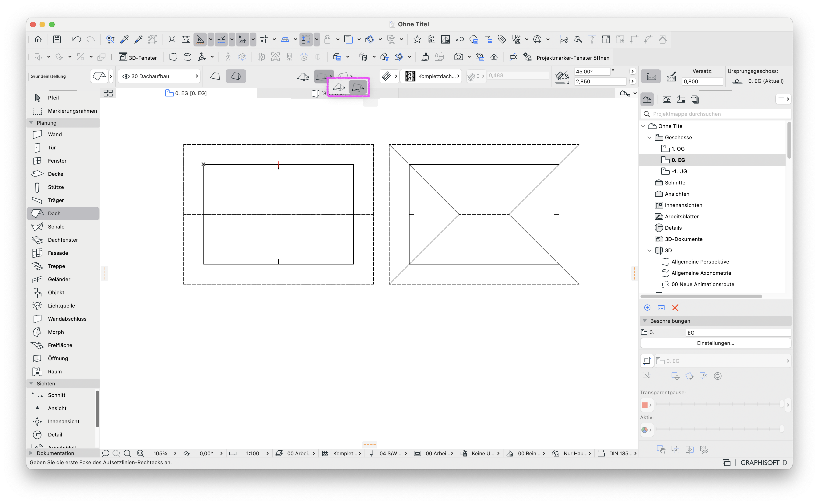Click the Transparentpause red color swatch
The image size is (819, 504).
(645, 405)
